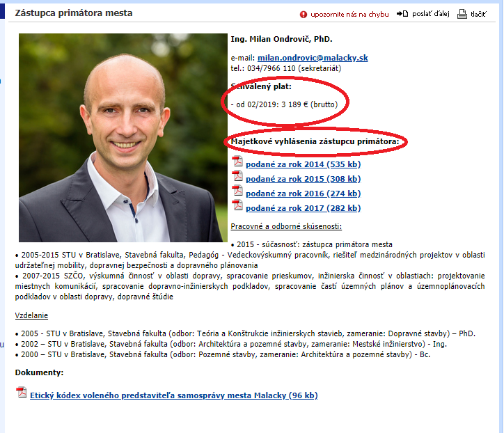Click the red error warning icon
The height and width of the screenshot is (433, 504).
(x=303, y=15)
